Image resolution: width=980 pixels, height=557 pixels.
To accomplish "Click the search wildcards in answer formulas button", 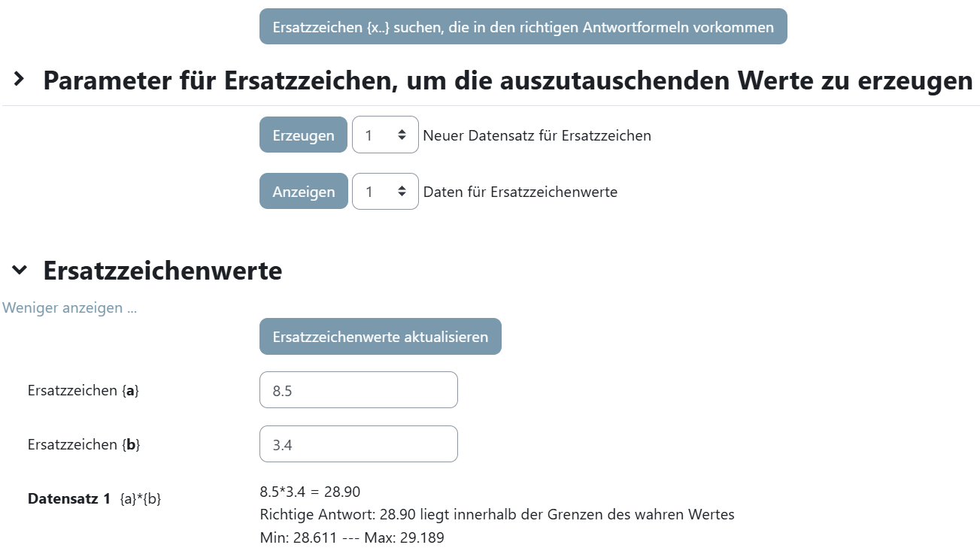I will point(523,27).
